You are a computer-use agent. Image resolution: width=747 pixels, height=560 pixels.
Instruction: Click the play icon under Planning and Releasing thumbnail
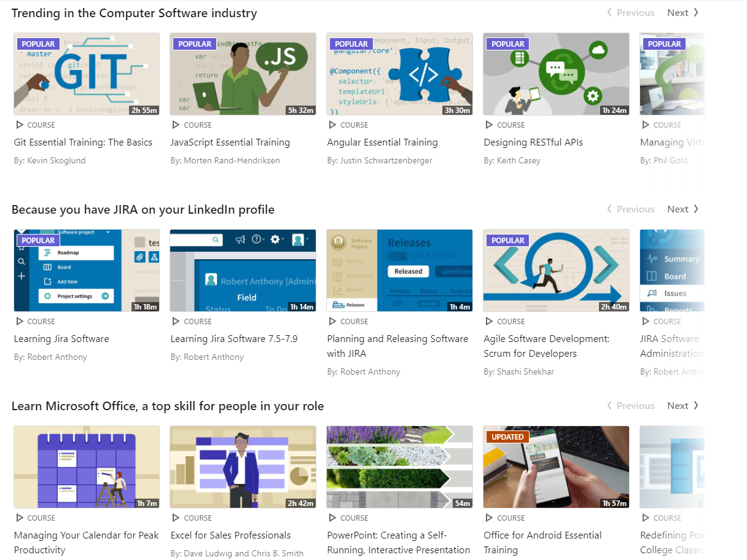pos(333,321)
